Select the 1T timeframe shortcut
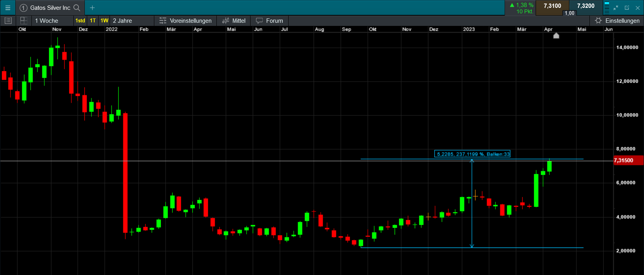Image resolution: width=644 pixels, height=275 pixels. [93, 21]
